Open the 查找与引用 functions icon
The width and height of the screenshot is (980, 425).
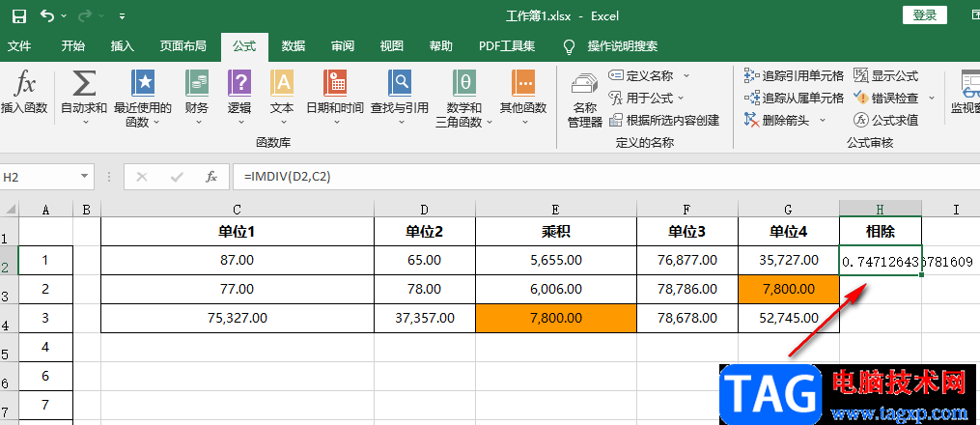click(400, 83)
